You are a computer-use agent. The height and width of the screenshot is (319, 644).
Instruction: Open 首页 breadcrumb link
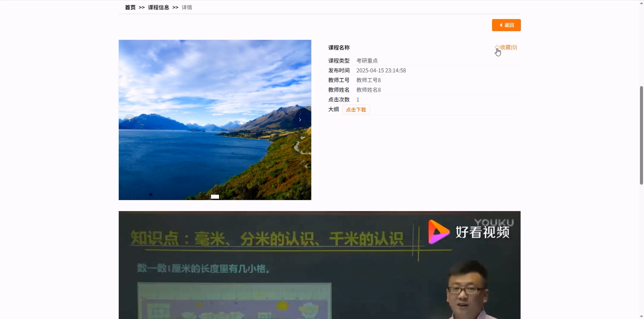pos(130,7)
